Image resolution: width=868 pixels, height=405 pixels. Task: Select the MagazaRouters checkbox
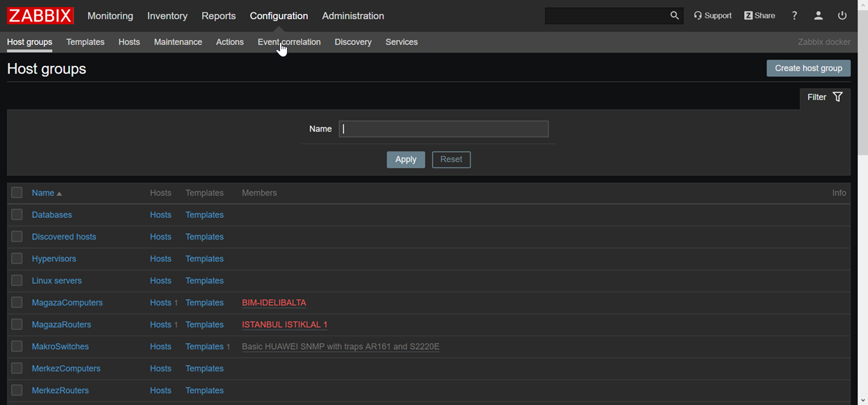pyautogui.click(x=17, y=324)
